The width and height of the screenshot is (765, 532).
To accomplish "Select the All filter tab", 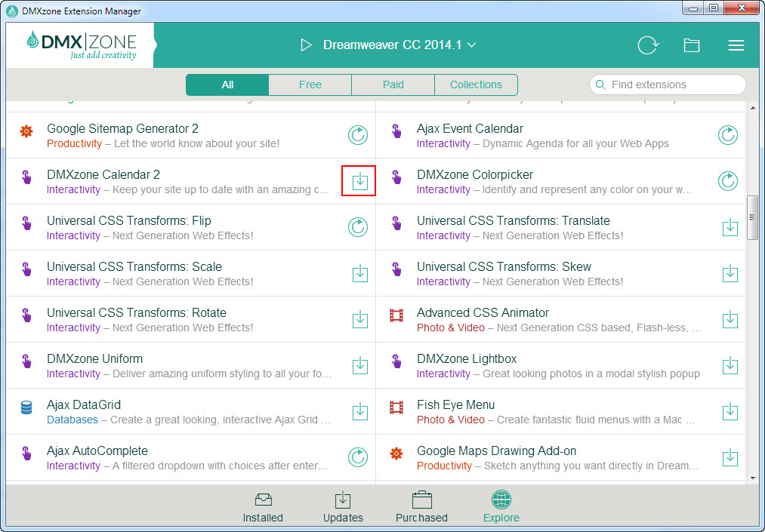I will 227,85.
